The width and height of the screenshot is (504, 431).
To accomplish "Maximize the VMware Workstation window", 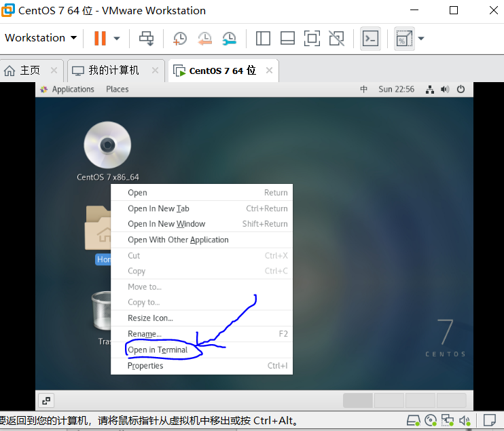I will point(454,10).
